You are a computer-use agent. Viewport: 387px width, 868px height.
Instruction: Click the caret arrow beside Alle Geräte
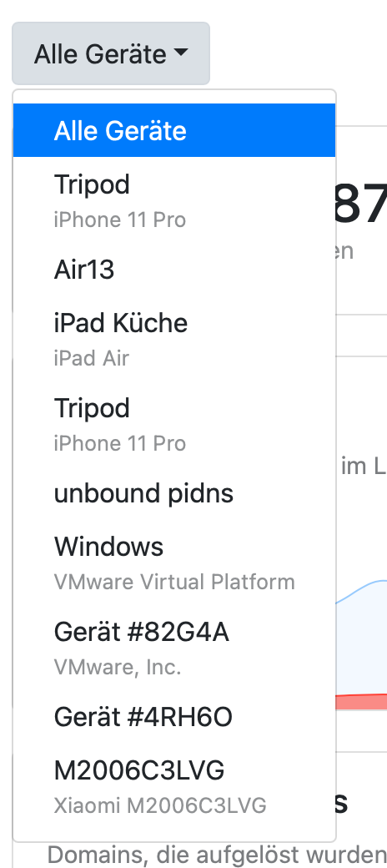point(181,53)
